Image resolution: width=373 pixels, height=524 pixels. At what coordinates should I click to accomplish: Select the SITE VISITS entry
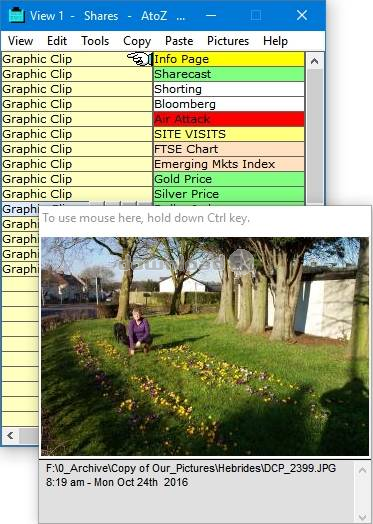[x=229, y=134]
